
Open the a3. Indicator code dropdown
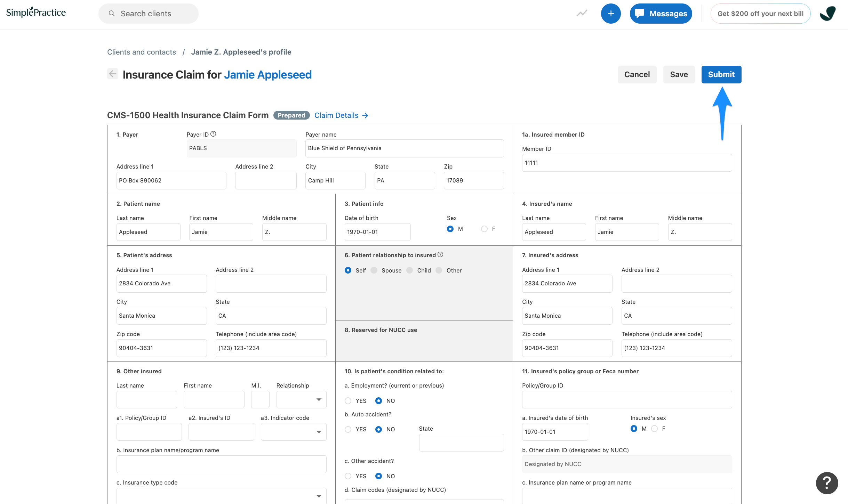[294, 432]
